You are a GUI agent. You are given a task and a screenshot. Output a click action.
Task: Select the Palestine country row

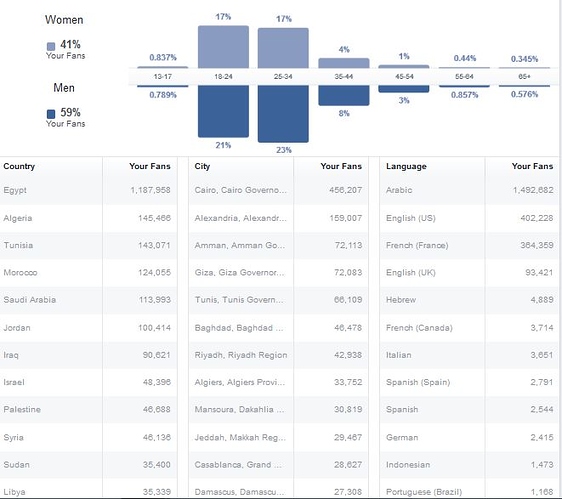click(89, 409)
